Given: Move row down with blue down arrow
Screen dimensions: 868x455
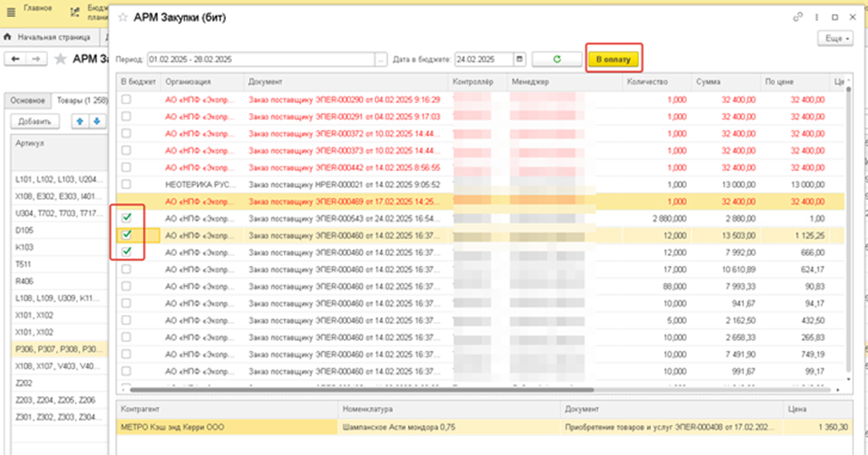Looking at the screenshot, I should coord(97,121).
